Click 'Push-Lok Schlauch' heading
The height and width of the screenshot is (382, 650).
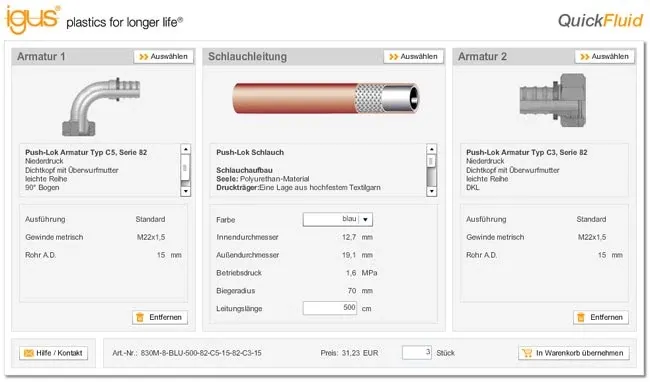pos(250,152)
